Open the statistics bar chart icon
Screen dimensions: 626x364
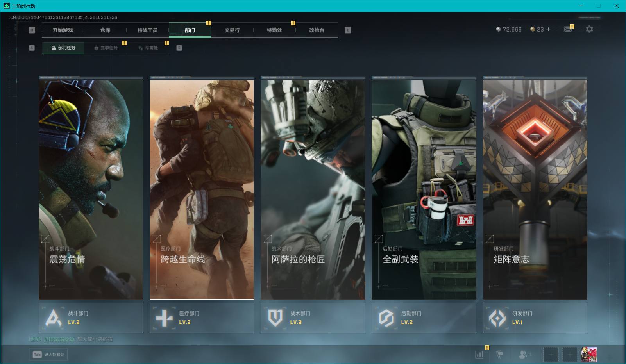[479, 354]
